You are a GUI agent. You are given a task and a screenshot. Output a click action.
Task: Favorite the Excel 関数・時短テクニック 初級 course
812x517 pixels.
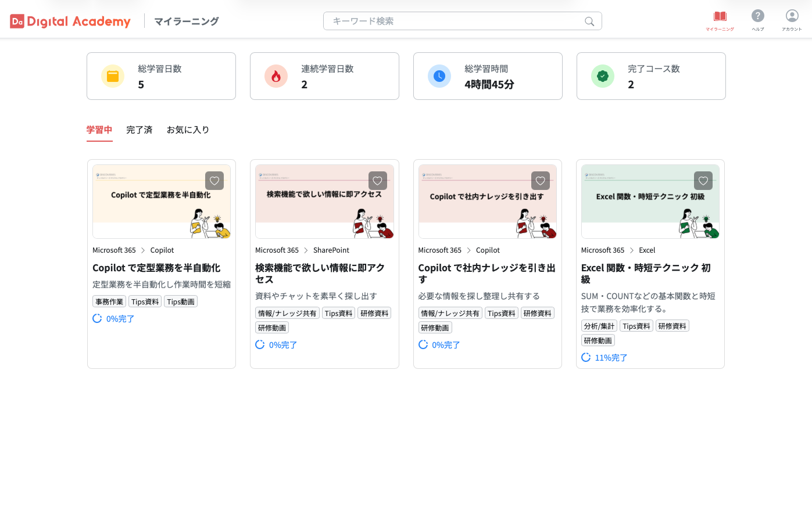(703, 181)
